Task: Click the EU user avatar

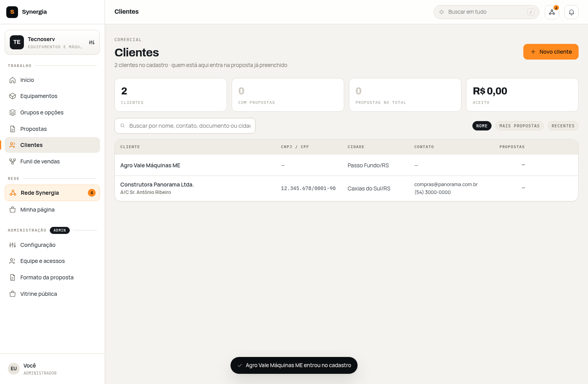Action: (14, 369)
